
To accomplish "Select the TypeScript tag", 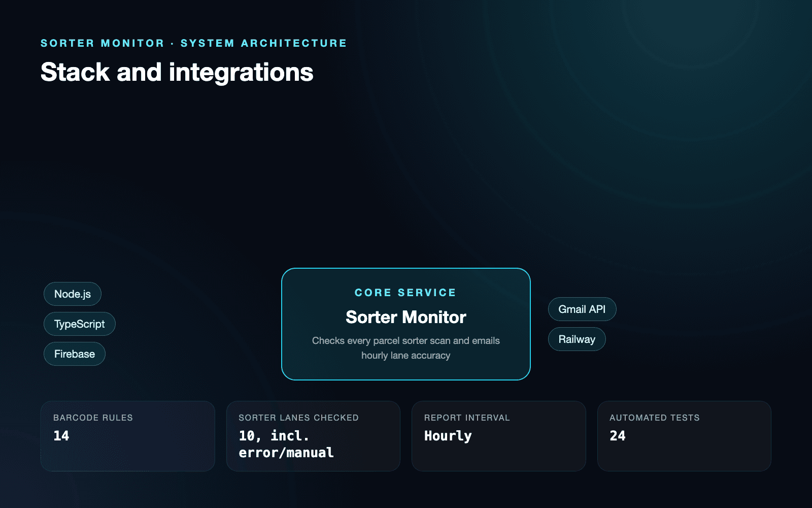I will (x=80, y=324).
